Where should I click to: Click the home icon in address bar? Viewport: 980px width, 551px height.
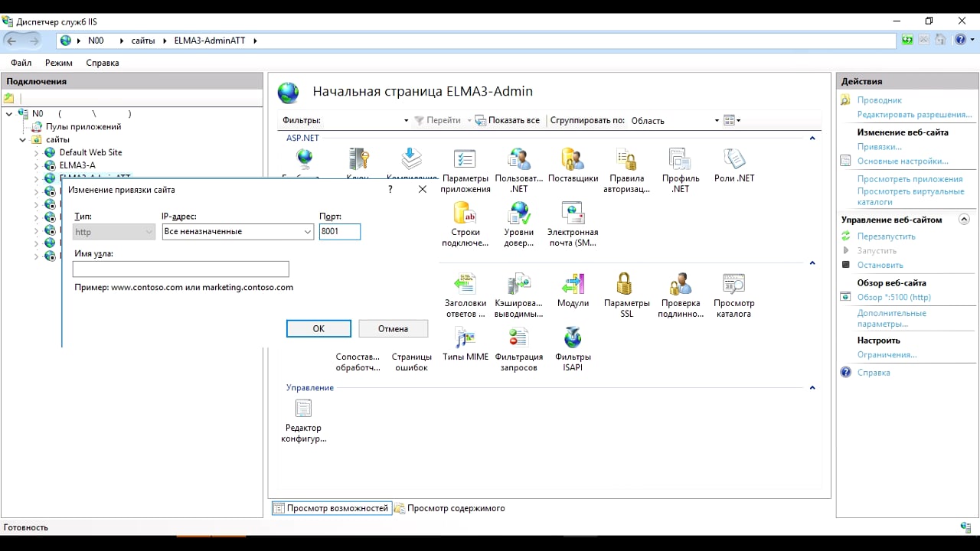point(939,40)
